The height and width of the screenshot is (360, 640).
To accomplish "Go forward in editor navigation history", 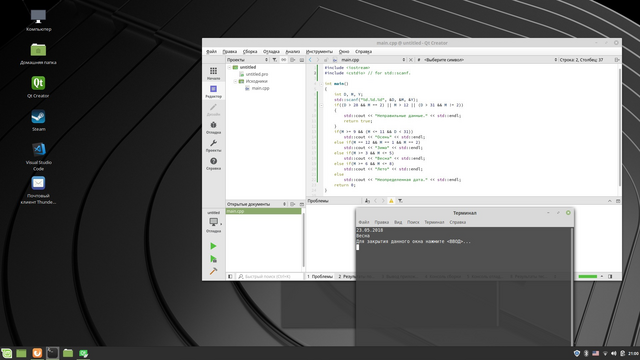I will click(x=318, y=60).
